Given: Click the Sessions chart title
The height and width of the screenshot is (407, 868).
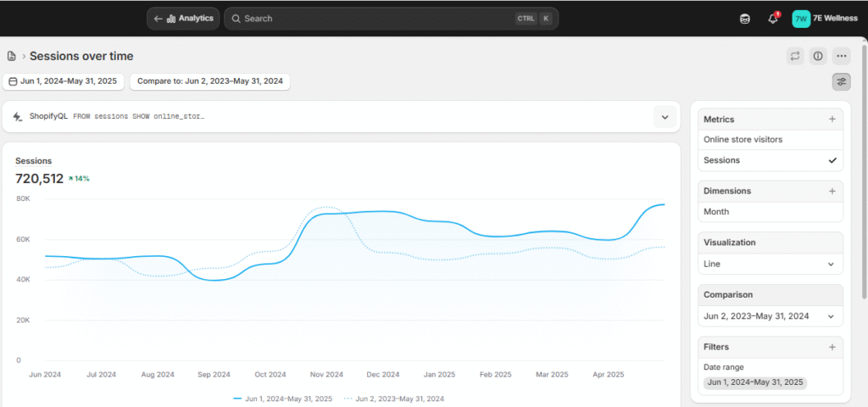Looking at the screenshot, I should click(x=33, y=161).
